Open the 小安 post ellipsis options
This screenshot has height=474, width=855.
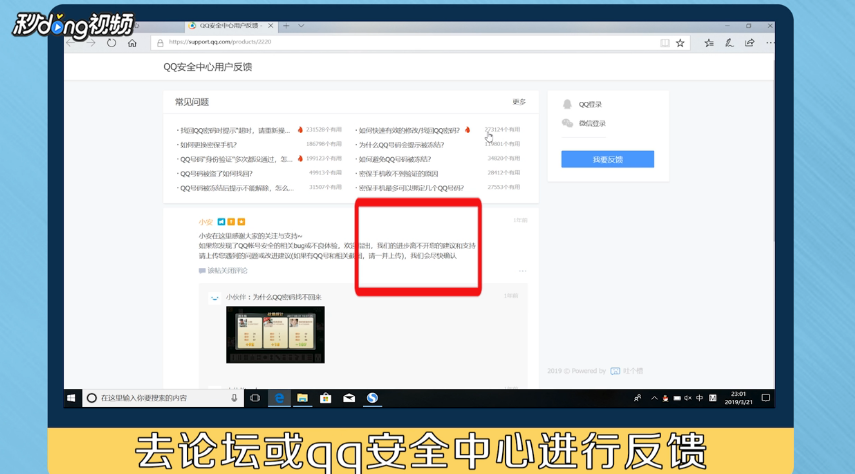click(522, 271)
